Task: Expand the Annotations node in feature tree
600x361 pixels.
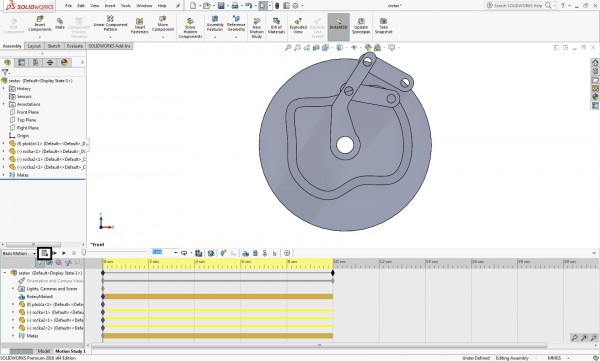Action: click(4, 104)
